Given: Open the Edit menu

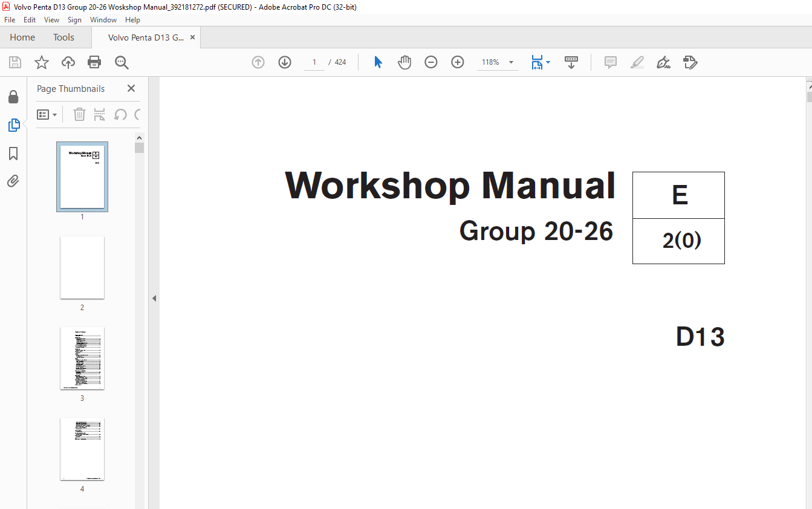Looking at the screenshot, I should point(30,20).
